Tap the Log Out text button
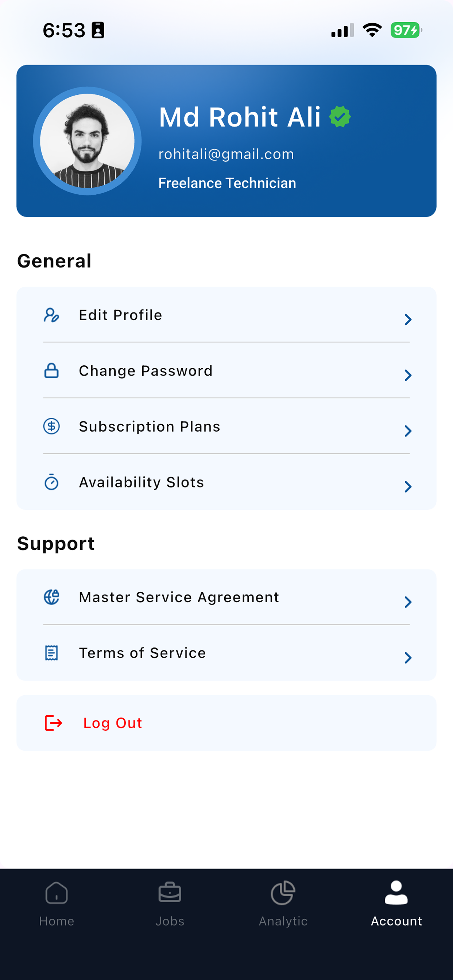Viewport: 453px width, 980px height. coord(113,723)
